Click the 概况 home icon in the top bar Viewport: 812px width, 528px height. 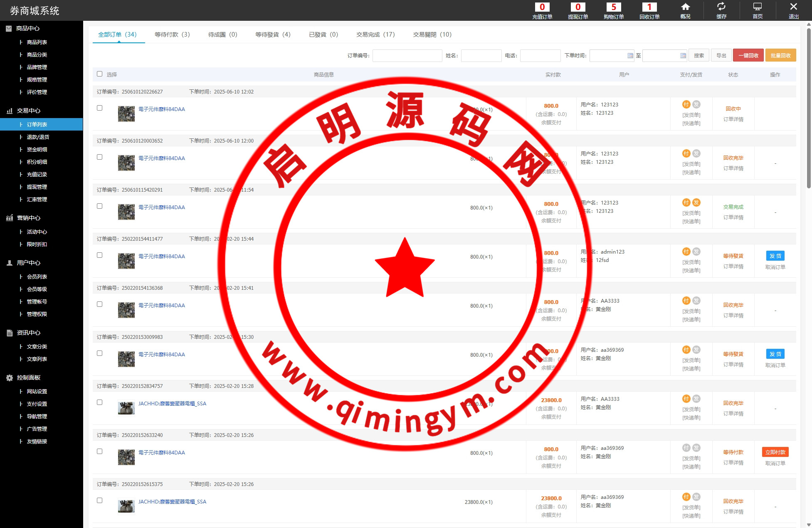tap(685, 7)
